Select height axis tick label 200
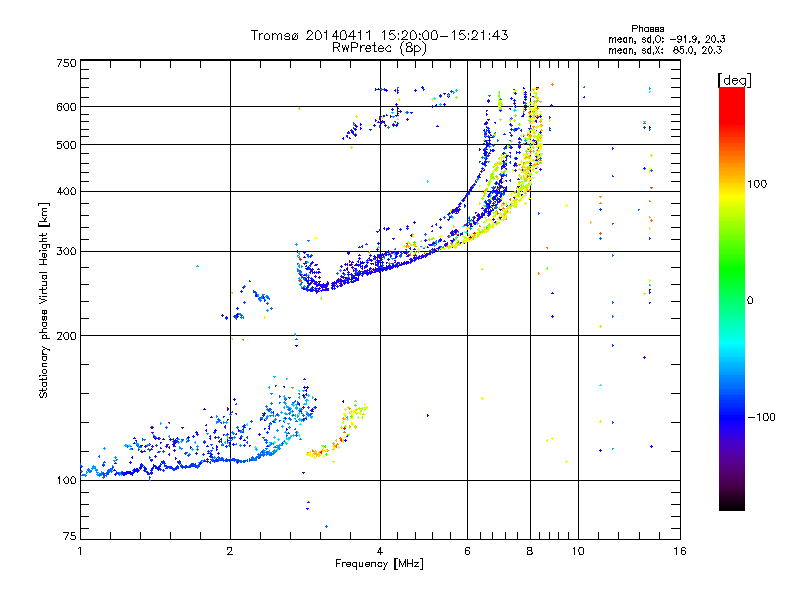 [66, 336]
